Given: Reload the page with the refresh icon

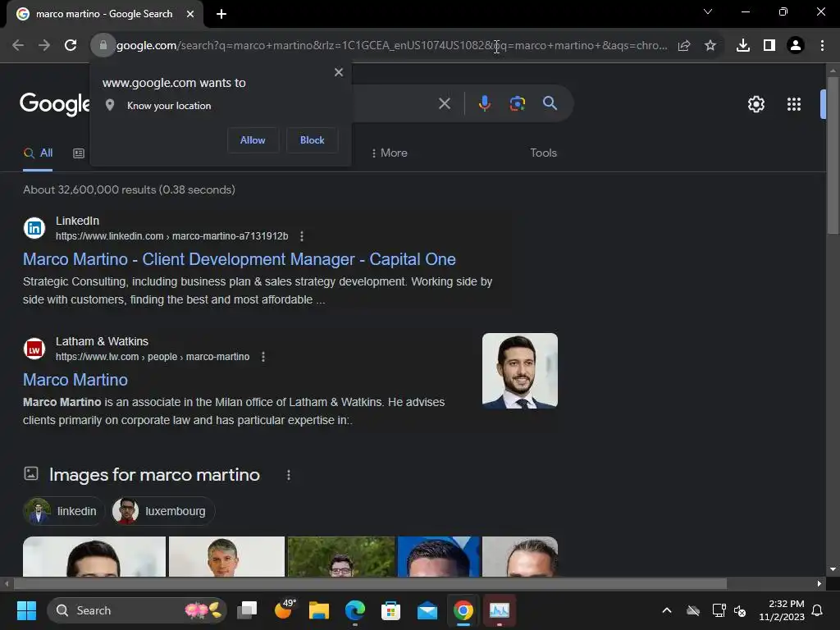Looking at the screenshot, I should pyautogui.click(x=71, y=46).
